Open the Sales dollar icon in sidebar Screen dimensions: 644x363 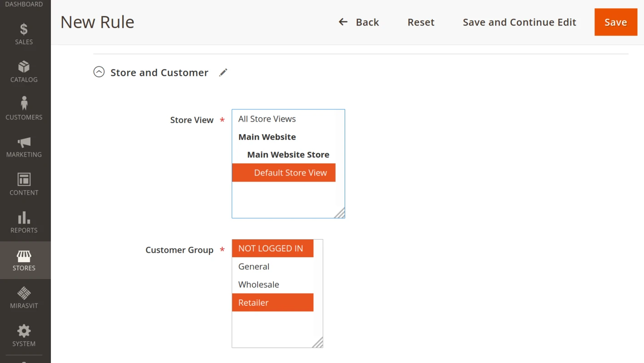coord(24,30)
